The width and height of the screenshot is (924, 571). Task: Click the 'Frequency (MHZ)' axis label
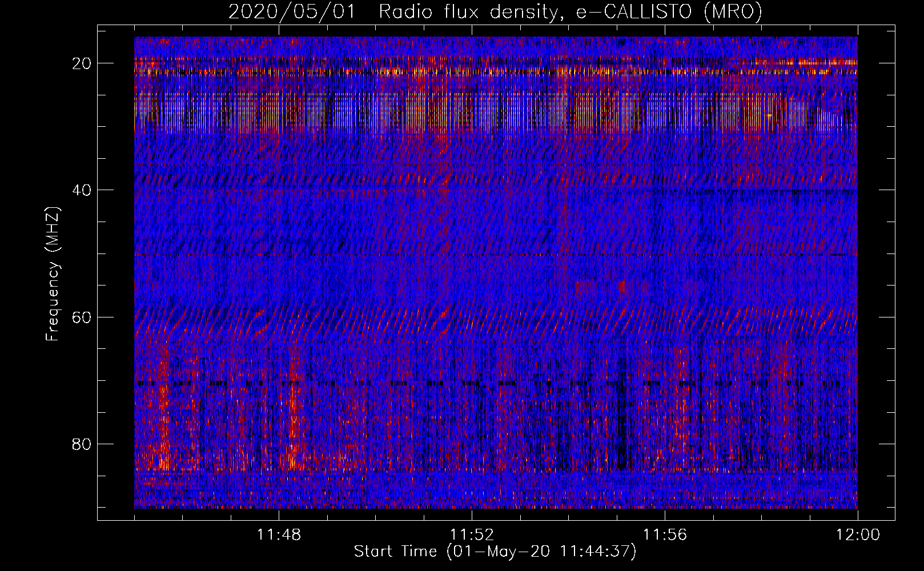click(53, 274)
